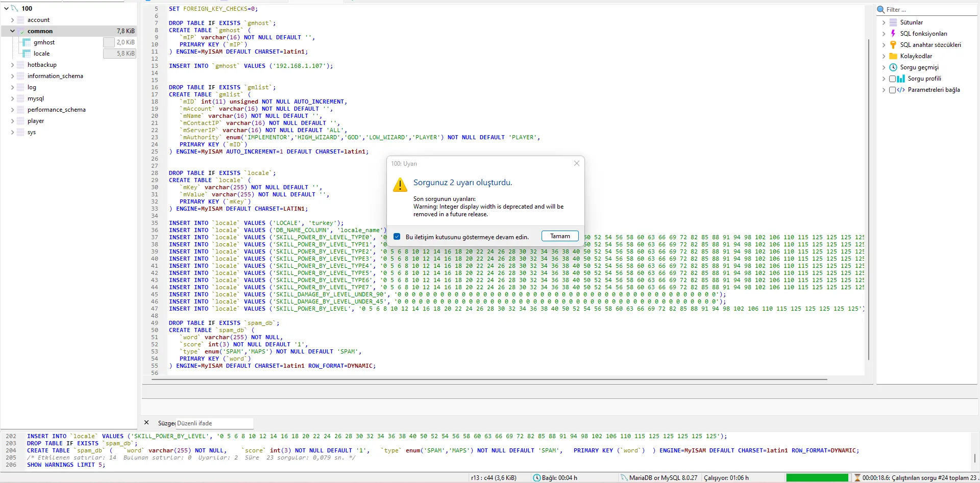Expand the Sütunlar helper node

tap(884, 22)
